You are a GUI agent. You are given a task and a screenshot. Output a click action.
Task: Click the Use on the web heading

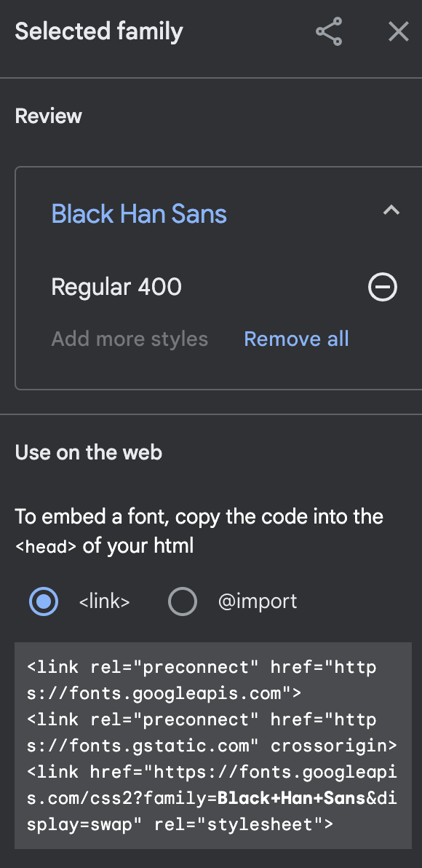pyautogui.click(x=89, y=452)
